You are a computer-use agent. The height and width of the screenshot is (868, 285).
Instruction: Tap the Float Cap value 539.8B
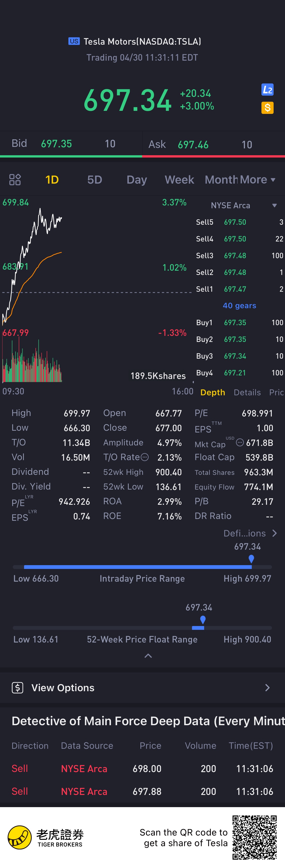(259, 458)
